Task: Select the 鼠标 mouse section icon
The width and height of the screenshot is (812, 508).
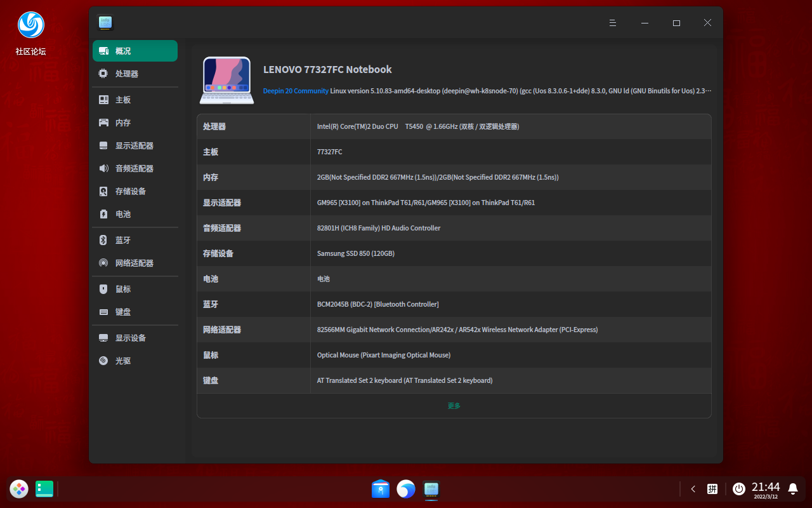Action: tap(103, 289)
